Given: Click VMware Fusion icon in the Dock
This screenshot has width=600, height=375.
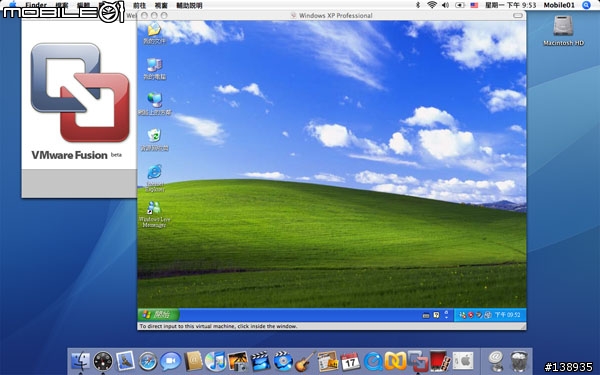Looking at the screenshot, I should point(418,361).
